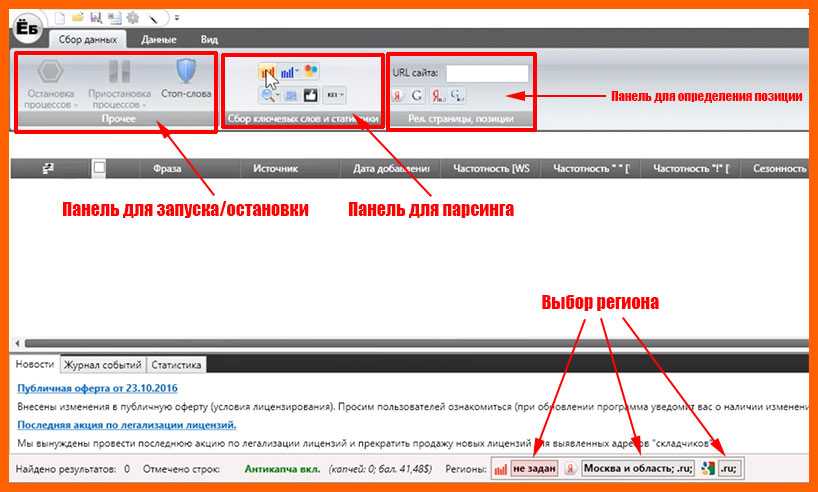Viewport: 818px width, 492px height.
Task: Click the open folder icon in title bar
Action: [78, 17]
